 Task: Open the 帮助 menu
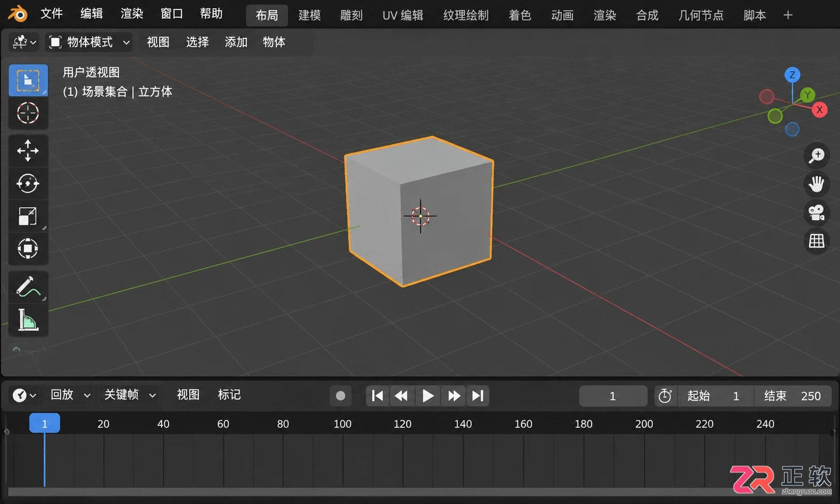(x=211, y=13)
